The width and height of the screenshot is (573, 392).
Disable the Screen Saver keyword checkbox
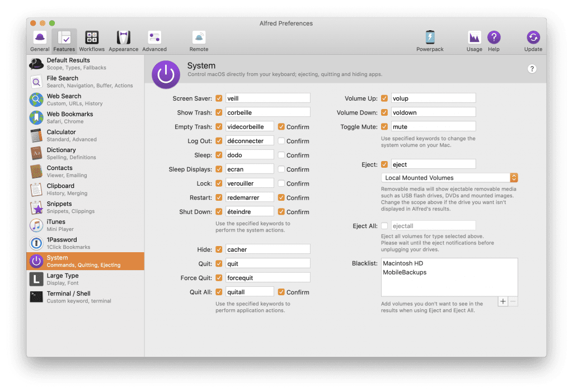[x=219, y=98]
